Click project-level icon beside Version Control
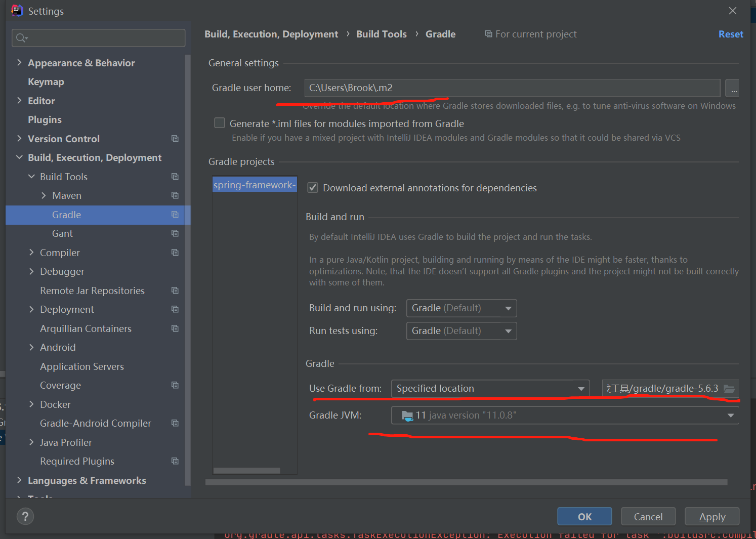756x539 pixels. pyautogui.click(x=175, y=139)
